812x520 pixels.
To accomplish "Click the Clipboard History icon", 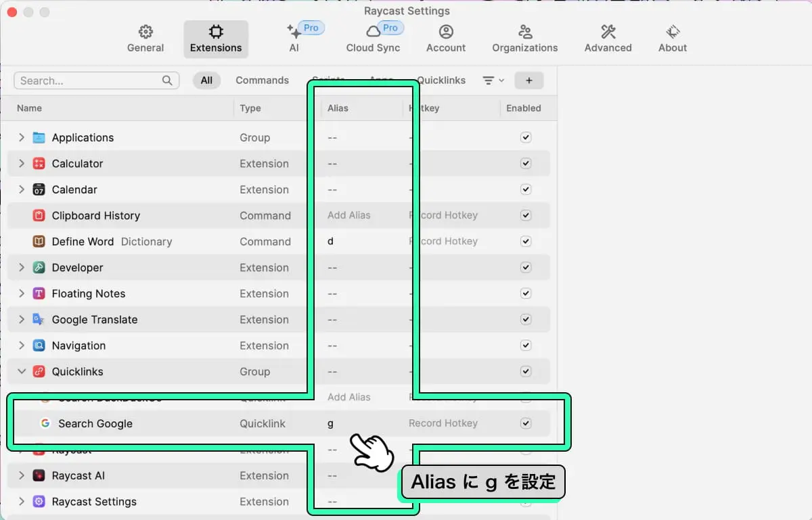I will pyautogui.click(x=39, y=216).
